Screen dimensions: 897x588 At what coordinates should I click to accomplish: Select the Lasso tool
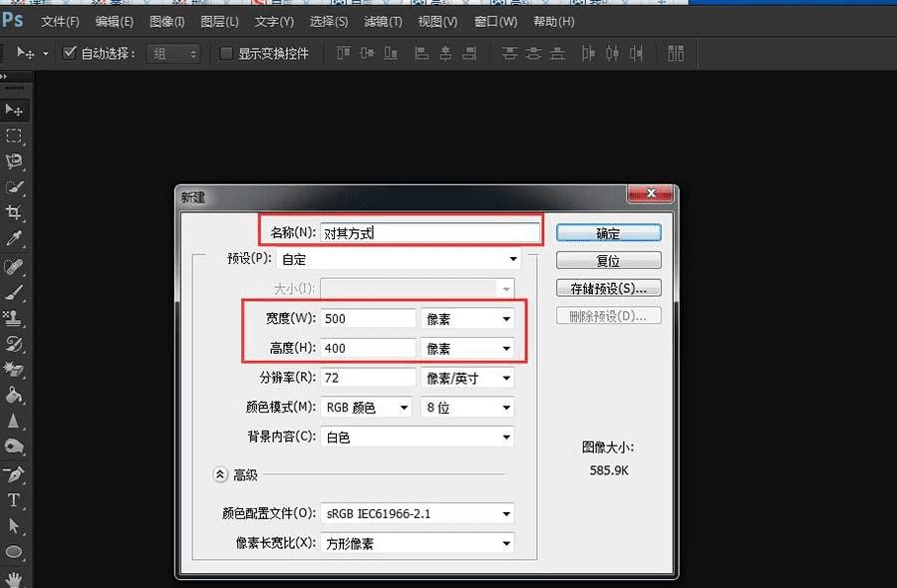[x=14, y=161]
